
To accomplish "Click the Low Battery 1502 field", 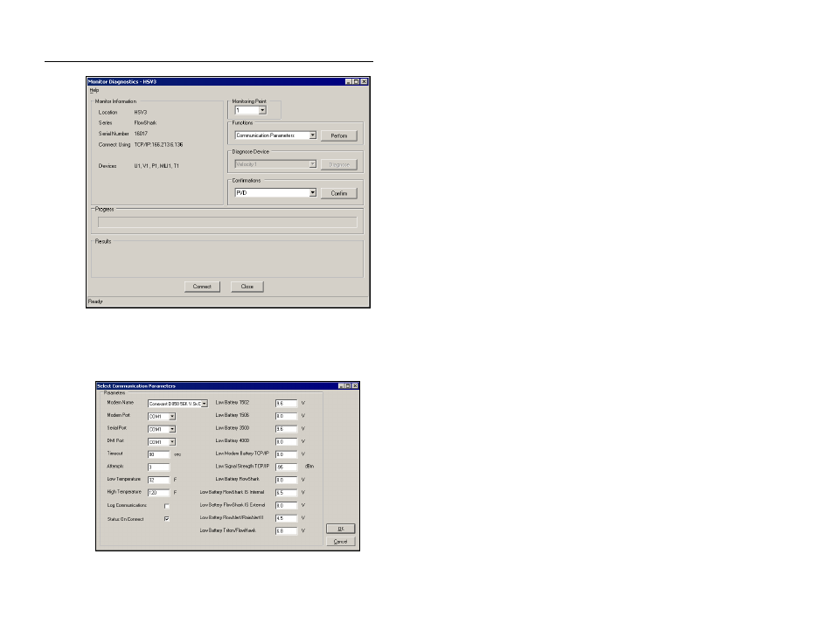I will [x=286, y=404].
